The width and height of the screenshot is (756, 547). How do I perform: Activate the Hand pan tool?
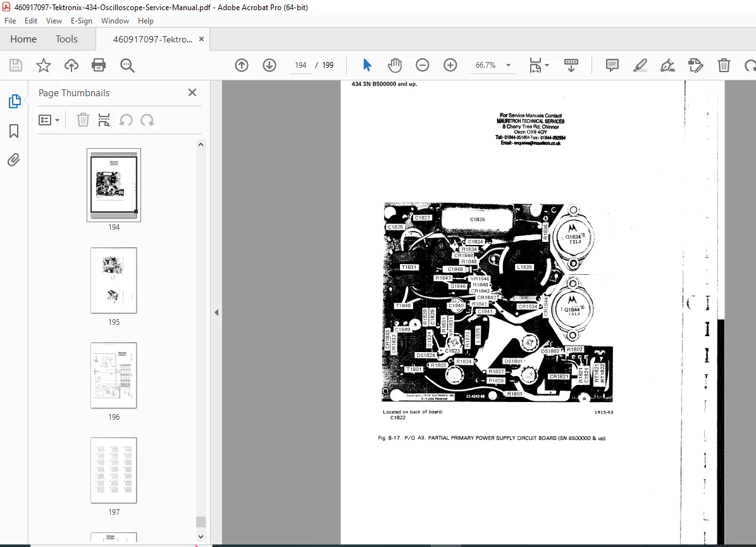click(394, 65)
